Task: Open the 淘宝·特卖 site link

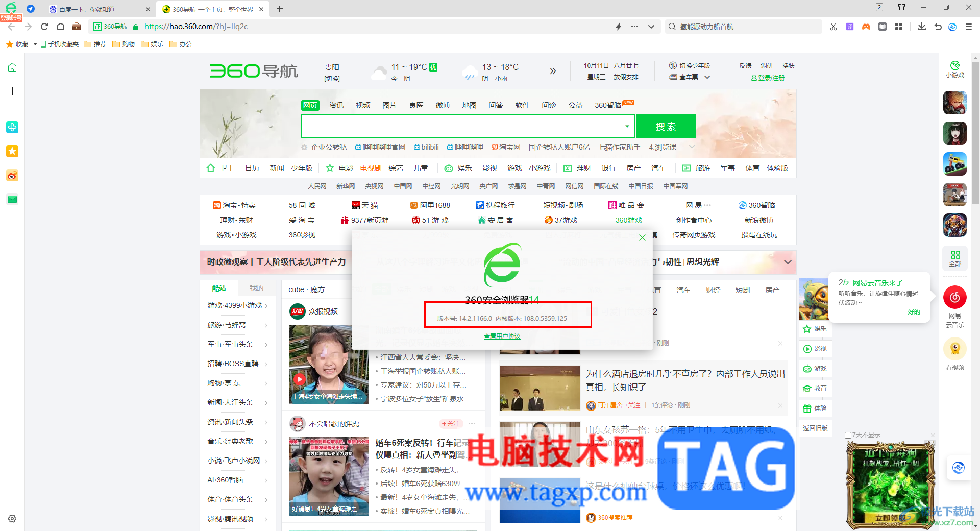Action: (234, 205)
